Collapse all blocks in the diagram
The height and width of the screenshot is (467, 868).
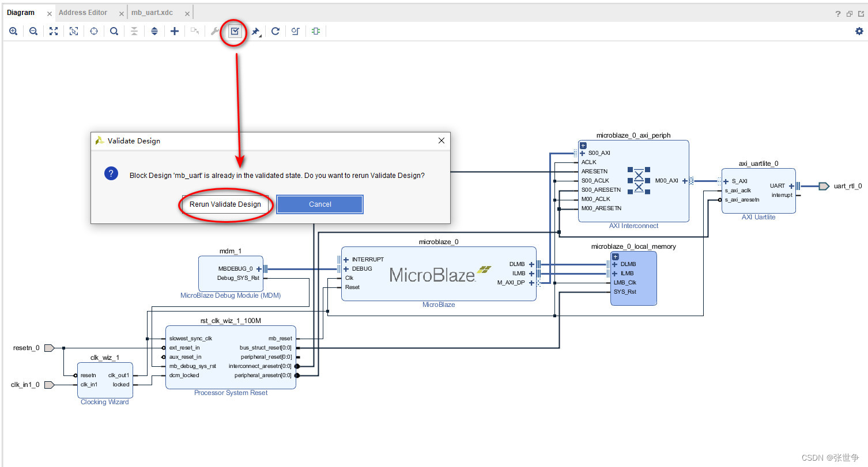coord(134,31)
